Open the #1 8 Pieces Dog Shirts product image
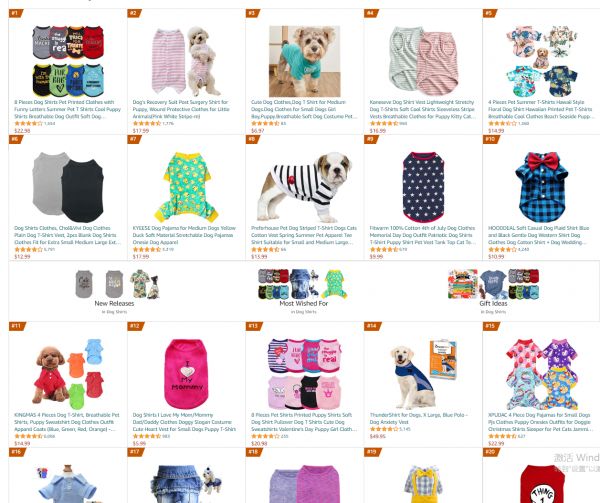The image size is (600, 503). (x=68, y=61)
